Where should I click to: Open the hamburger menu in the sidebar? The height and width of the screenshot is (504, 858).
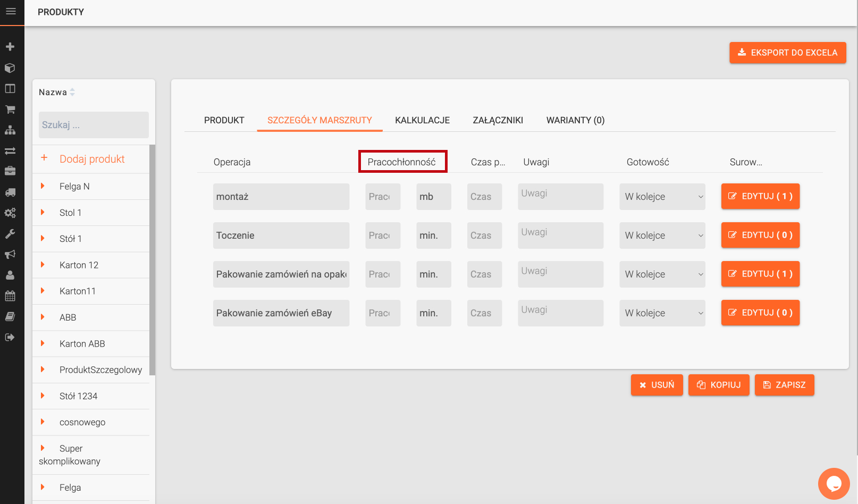pos(11,11)
